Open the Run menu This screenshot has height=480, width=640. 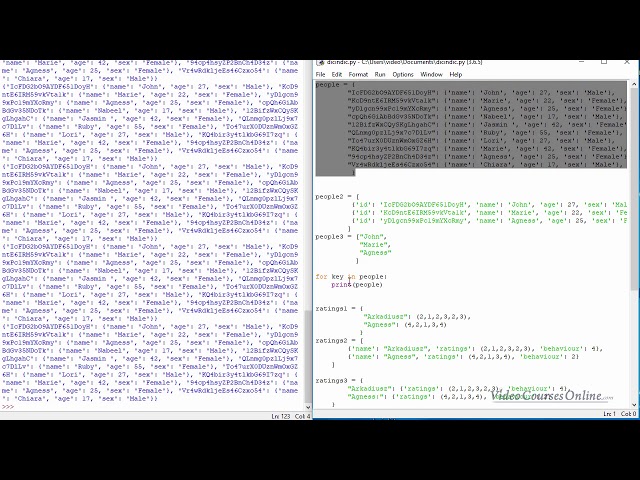pyautogui.click(x=380, y=74)
